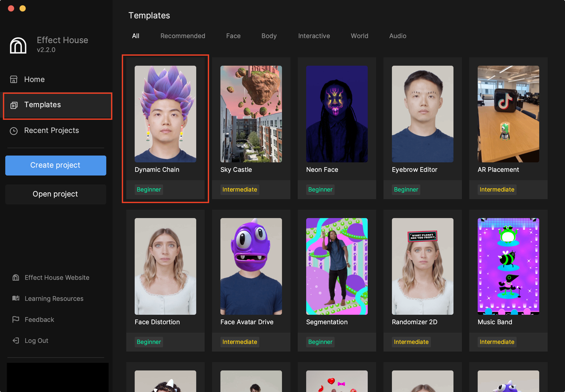Open the Segmentation template thumbnail

click(x=337, y=266)
